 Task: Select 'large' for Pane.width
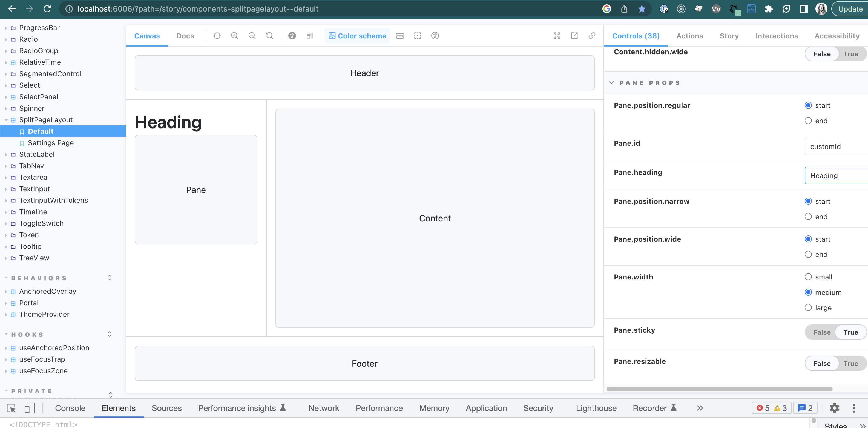808,308
